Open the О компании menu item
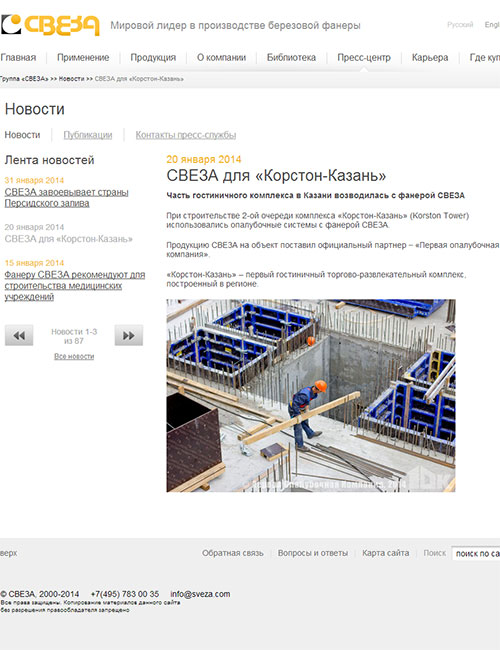The image size is (500, 650). (x=221, y=58)
